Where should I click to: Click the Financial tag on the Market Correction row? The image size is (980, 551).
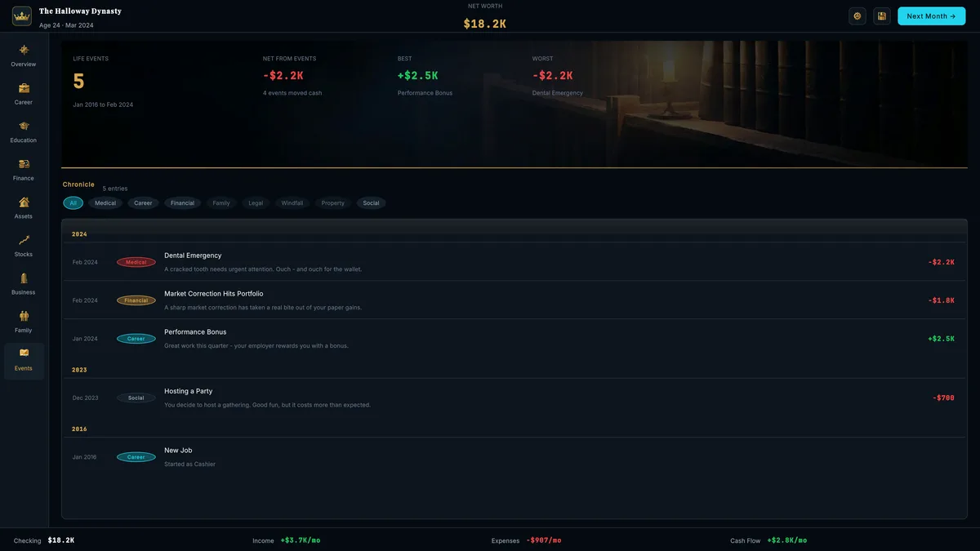(x=136, y=300)
